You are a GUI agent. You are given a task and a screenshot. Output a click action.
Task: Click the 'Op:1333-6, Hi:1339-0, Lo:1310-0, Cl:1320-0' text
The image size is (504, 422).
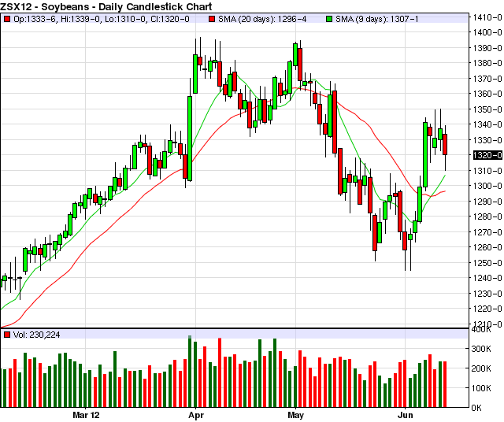[102, 19]
